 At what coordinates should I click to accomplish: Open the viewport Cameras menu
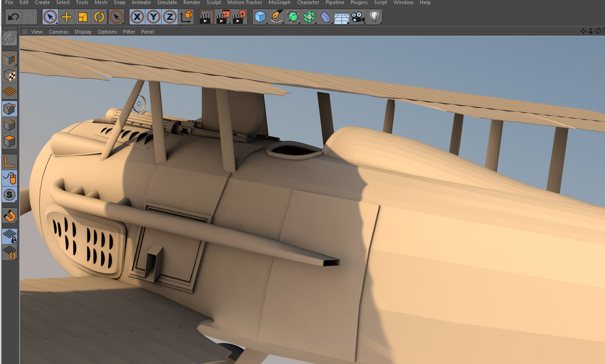pos(58,32)
